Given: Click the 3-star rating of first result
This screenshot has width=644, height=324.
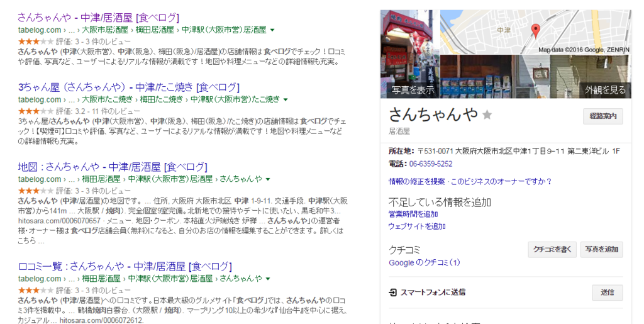Looking at the screenshot, I should [35, 41].
